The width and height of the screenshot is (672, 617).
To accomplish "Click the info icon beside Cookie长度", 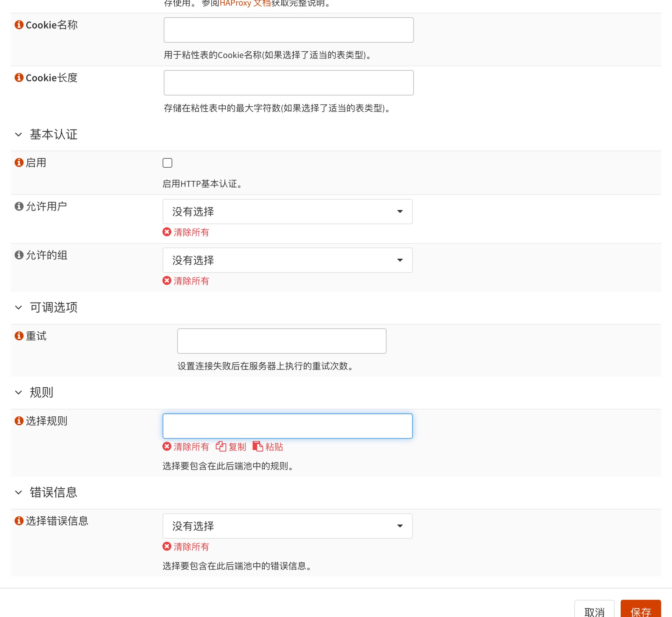I will 19,77.
